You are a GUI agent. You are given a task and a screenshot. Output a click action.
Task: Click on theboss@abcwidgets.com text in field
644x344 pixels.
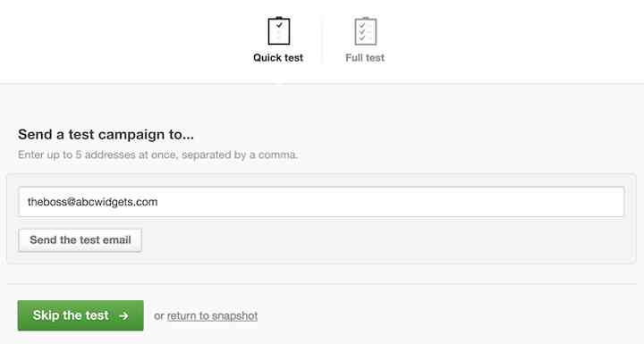coord(92,202)
